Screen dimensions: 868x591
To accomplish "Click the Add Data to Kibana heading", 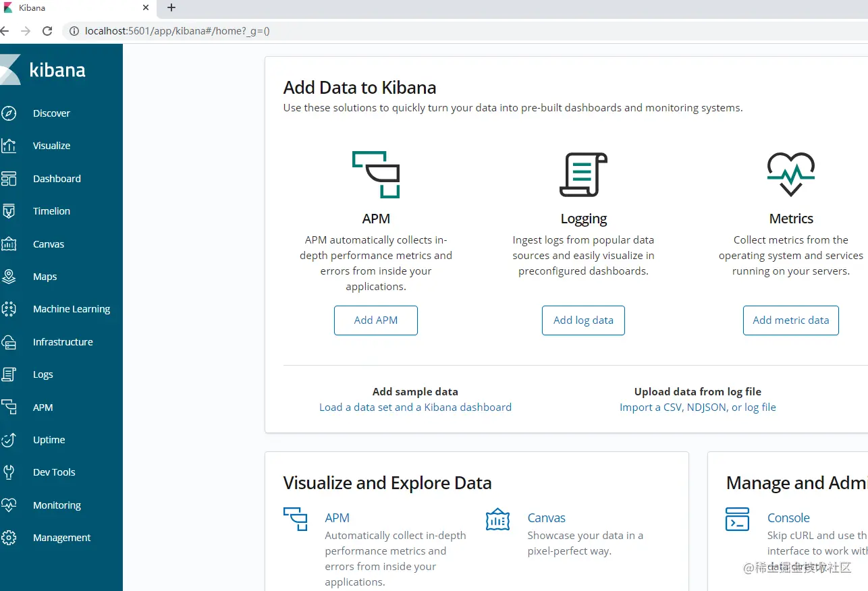I will coord(360,88).
